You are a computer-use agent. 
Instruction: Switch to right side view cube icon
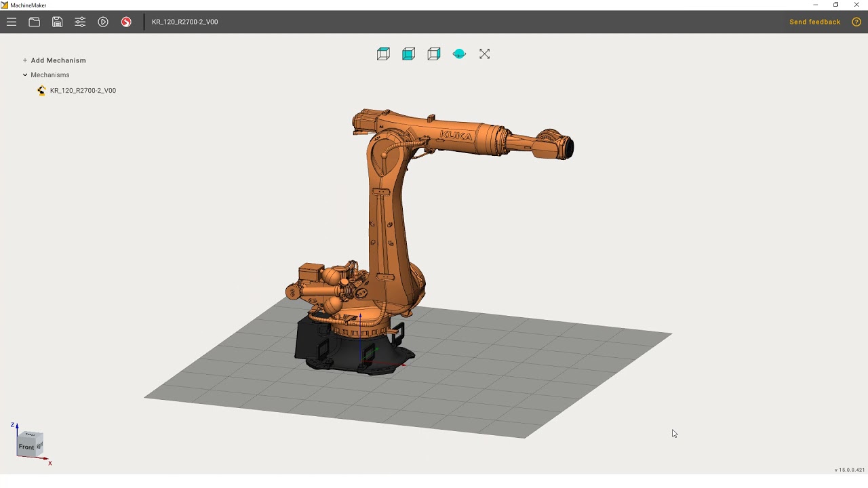(434, 54)
